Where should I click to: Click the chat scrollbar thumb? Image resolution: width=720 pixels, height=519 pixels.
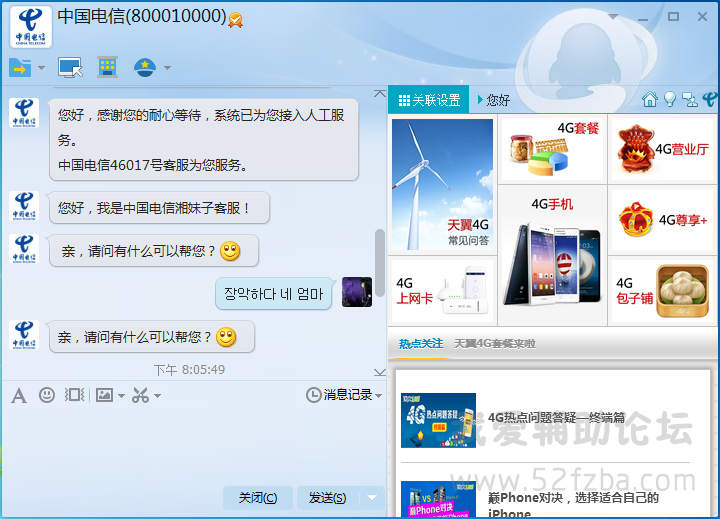[380, 263]
